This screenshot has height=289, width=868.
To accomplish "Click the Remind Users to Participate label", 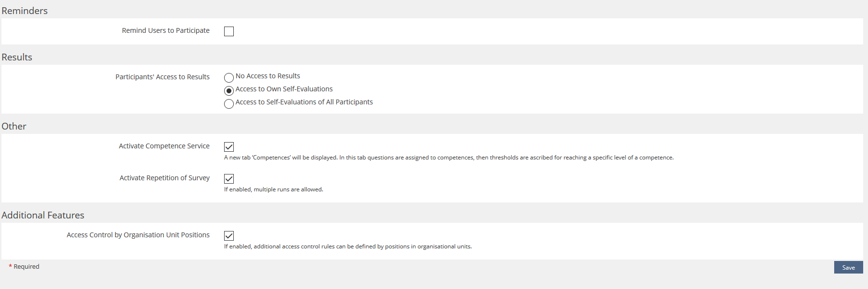I will pos(165,30).
